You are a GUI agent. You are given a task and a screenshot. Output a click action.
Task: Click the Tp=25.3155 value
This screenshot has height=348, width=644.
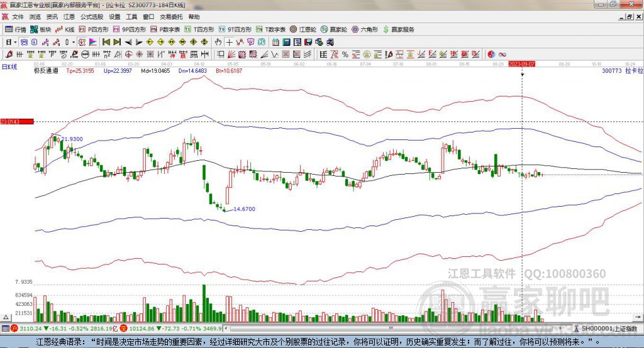(80, 71)
